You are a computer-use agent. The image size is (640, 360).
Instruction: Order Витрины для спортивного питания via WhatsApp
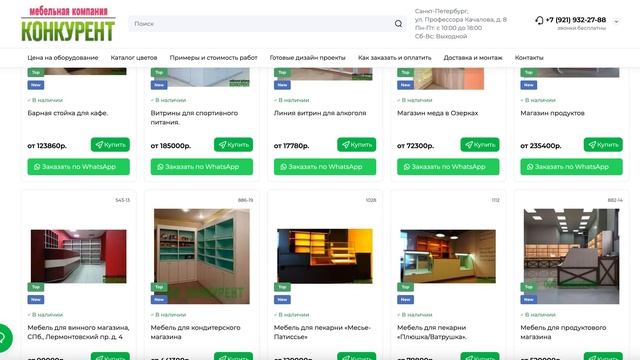(x=202, y=167)
